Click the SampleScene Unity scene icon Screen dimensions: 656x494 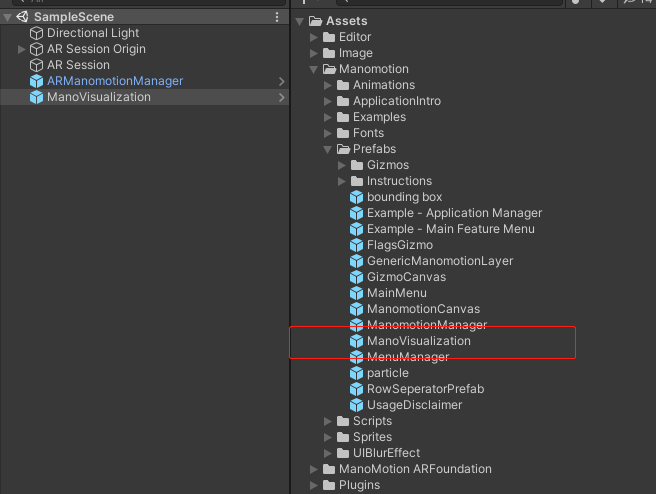click(22, 17)
